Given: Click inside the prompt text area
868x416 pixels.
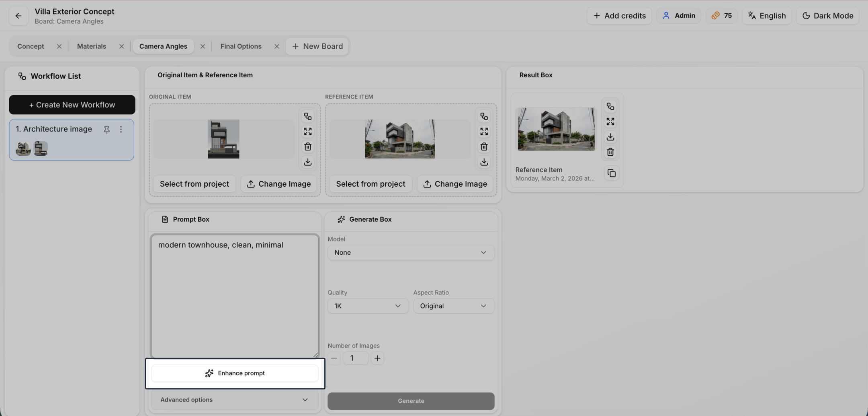Looking at the screenshot, I should click(235, 296).
